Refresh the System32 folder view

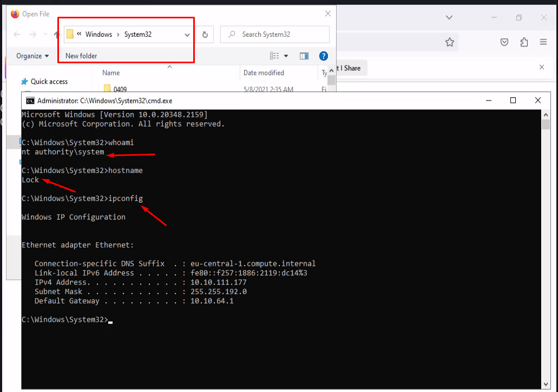point(205,35)
